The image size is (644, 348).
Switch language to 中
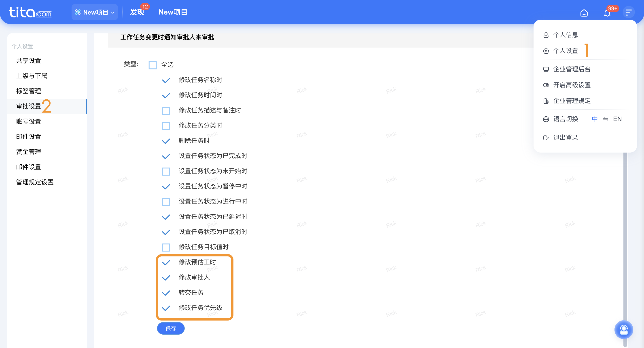click(595, 119)
